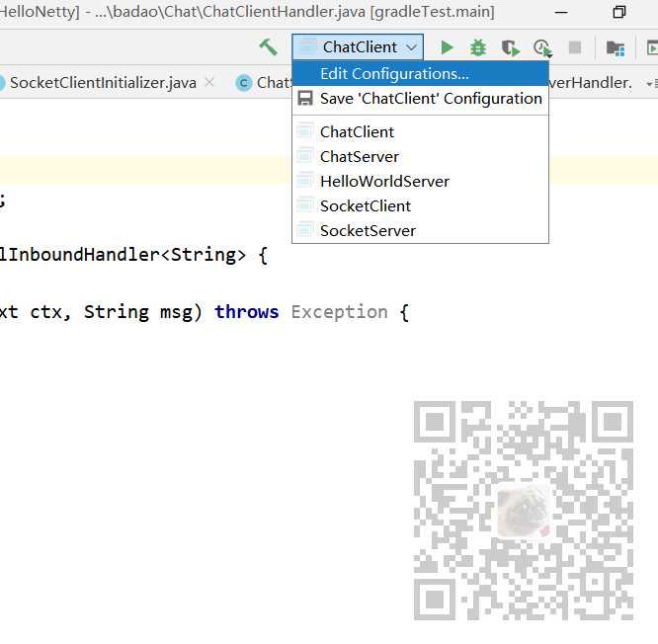Click the 'ctx' parameter in code
This screenshot has width=658, height=644.
coord(45,312)
